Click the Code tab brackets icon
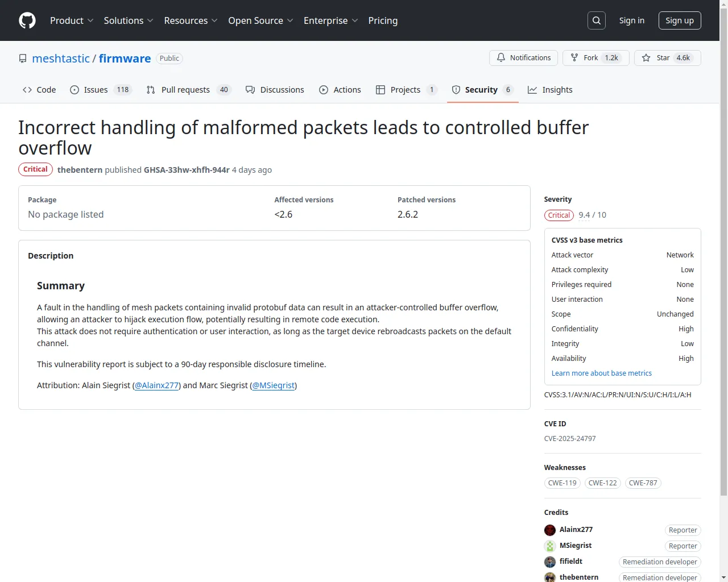Screen dimensions: 728x582 point(27,90)
